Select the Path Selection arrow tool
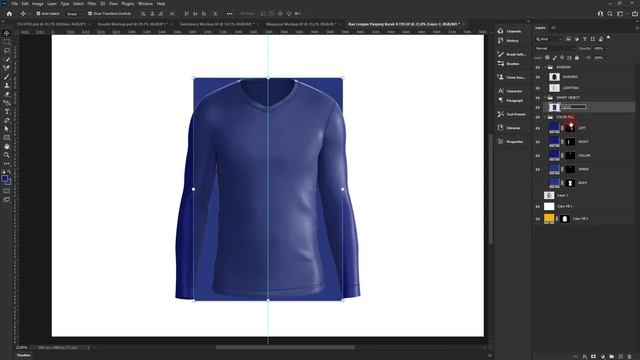The image size is (640, 360). (7, 129)
